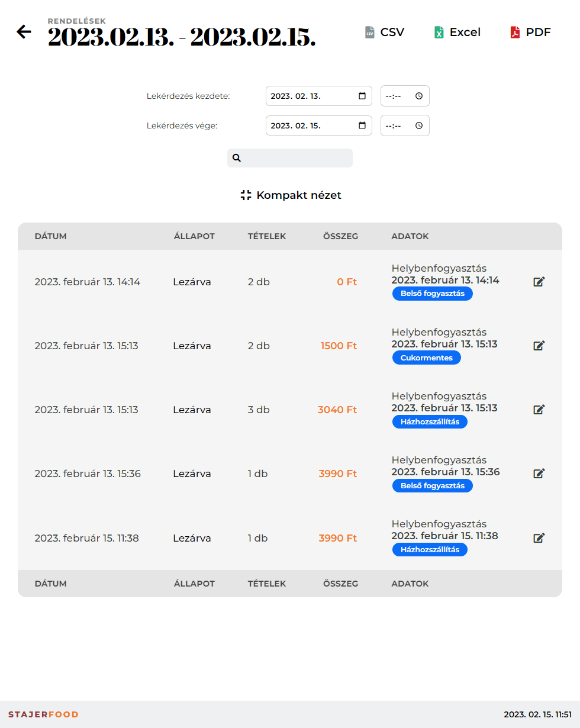Click Lezárva status in the 1500 Ft row
This screenshot has width=580, height=728.
tap(192, 346)
